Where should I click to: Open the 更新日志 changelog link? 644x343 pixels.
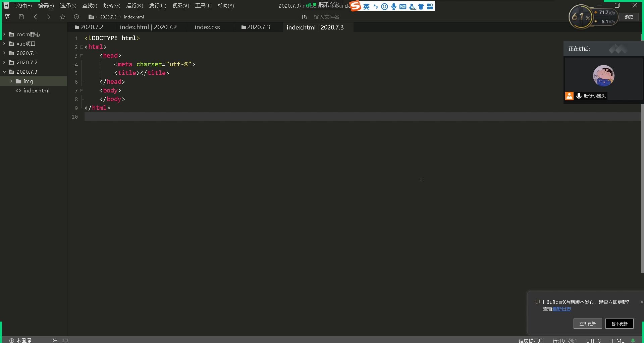(562, 309)
